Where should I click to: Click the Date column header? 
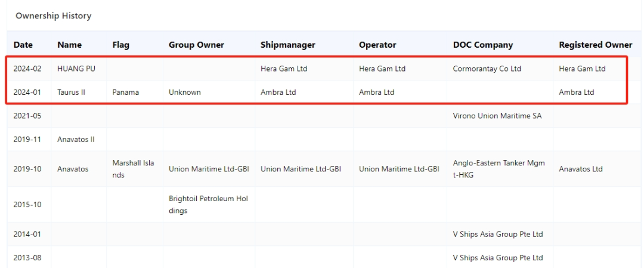pos(23,45)
